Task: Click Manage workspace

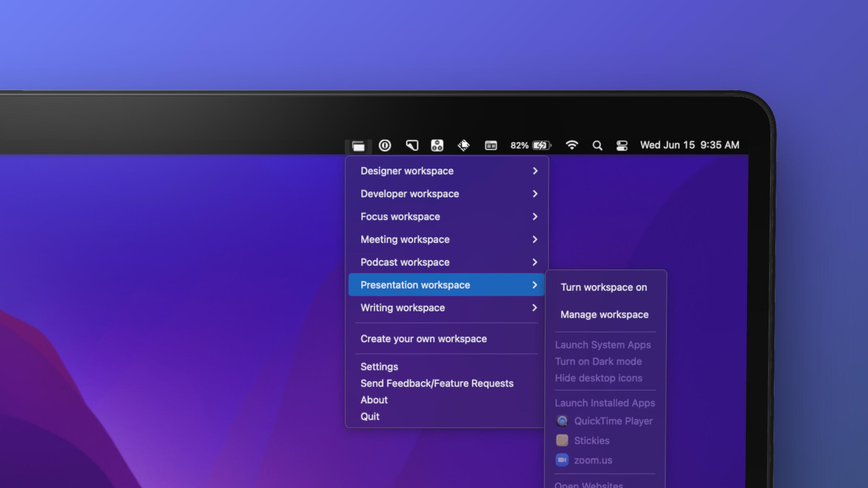Action: [x=604, y=314]
